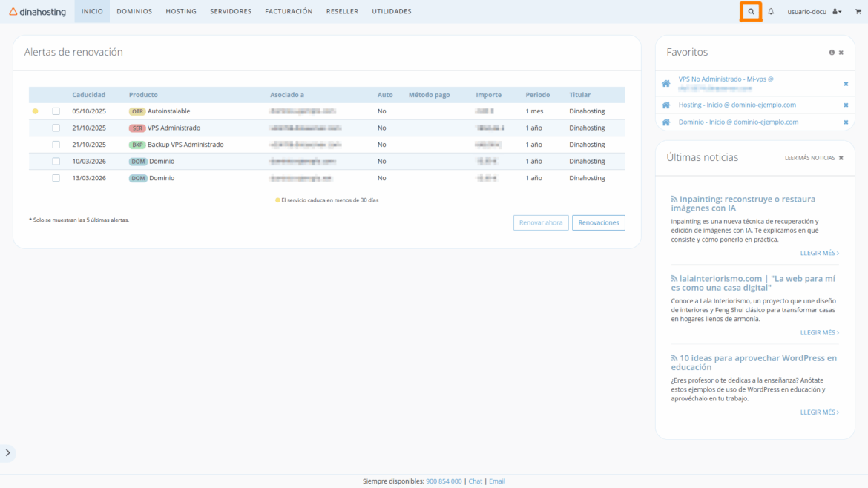Check the VPS Administrado row checkbox

56,128
